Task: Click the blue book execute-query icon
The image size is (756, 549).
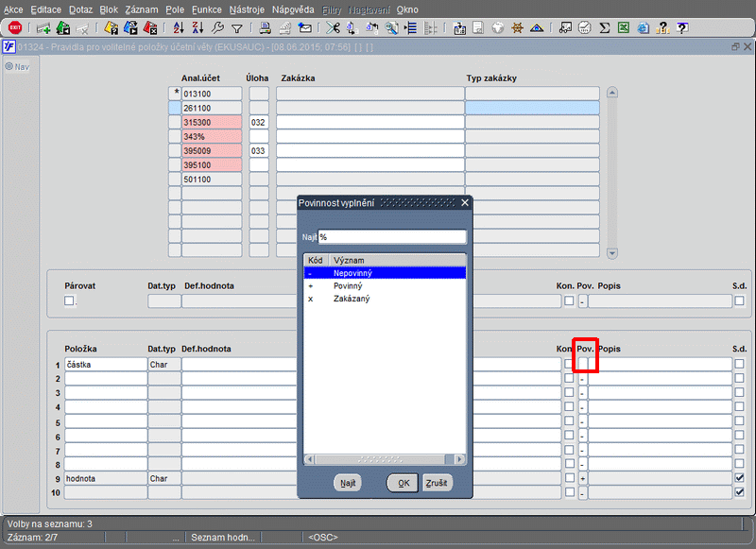Action: coord(130,28)
